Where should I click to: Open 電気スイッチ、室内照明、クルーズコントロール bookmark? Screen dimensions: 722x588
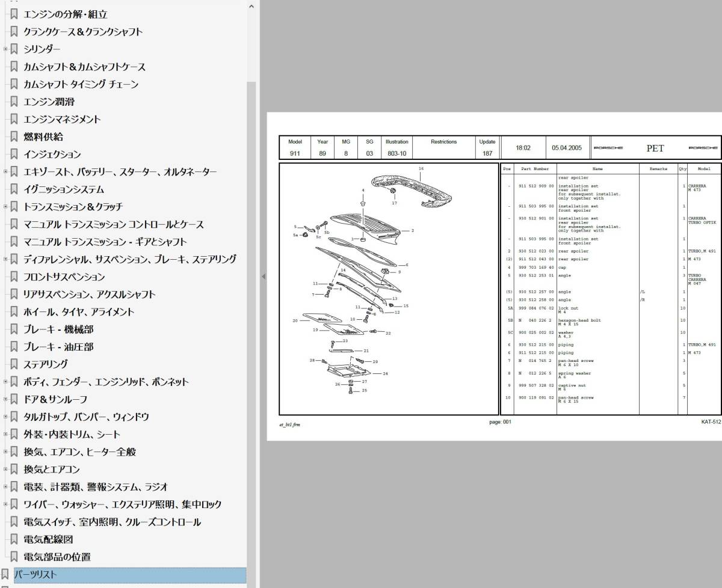112,522
